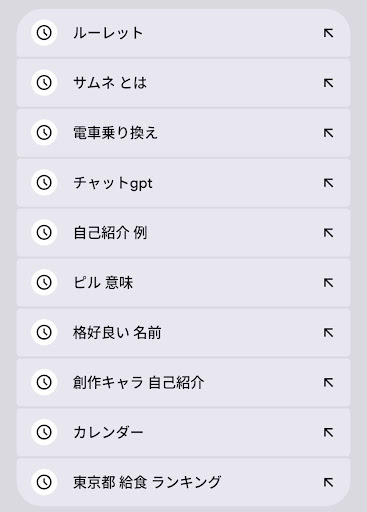Viewport: 367px width, 512px height.
Task: Search for ルーレット from history
Action: [x=108, y=33]
